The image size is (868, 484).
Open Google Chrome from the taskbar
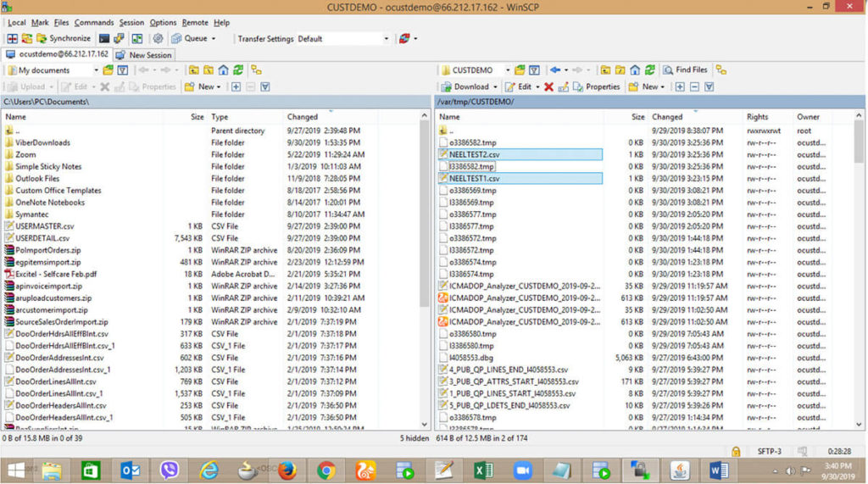(326, 470)
